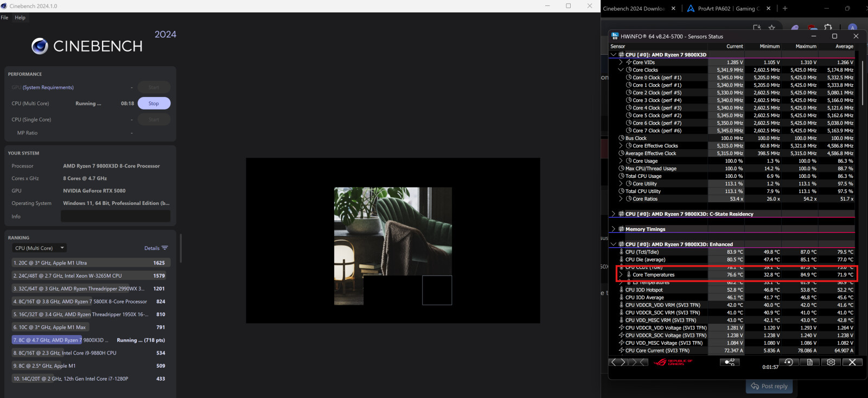Open the File menu in Cinebench
Screen dimensions: 868x398
click(4, 17)
